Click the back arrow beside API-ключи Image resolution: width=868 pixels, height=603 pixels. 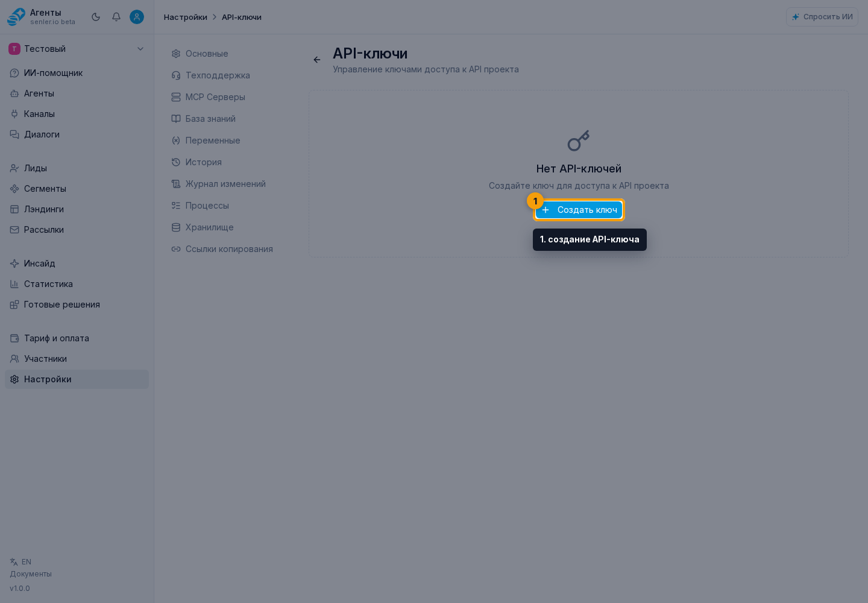tap(317, 60)
